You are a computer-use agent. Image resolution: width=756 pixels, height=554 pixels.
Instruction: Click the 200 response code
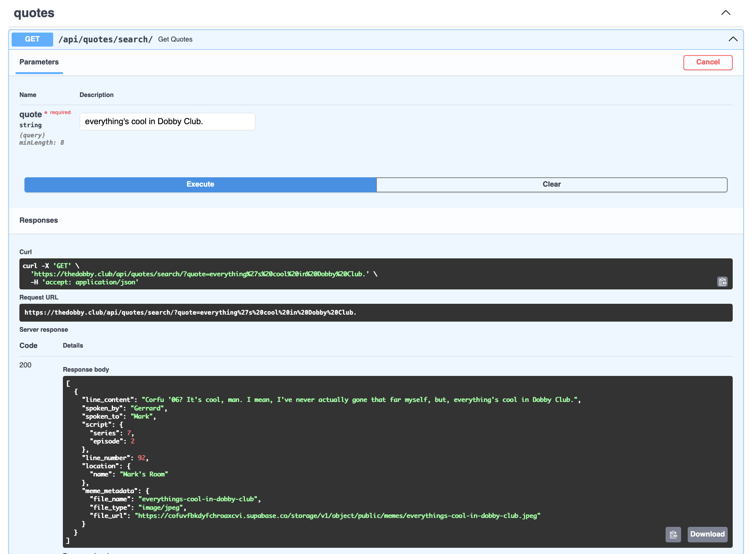coord(25,365)
